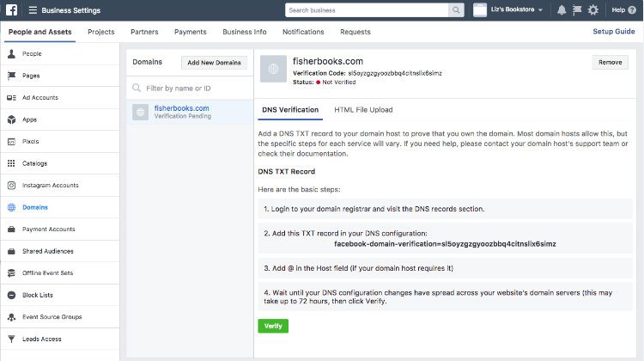This screenshot has height=361, width=644.
Task: Open the hamburger menu beside Business Settings
Action: click(33, 9)
